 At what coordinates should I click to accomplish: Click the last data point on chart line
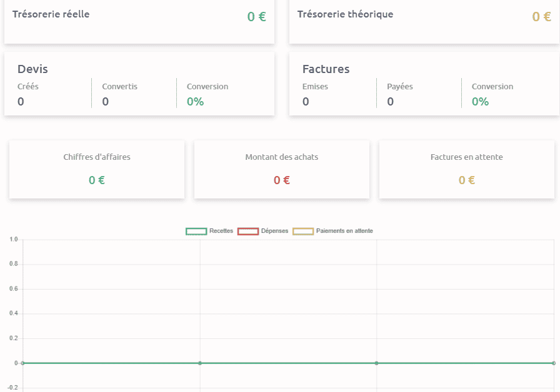(554, 363)
